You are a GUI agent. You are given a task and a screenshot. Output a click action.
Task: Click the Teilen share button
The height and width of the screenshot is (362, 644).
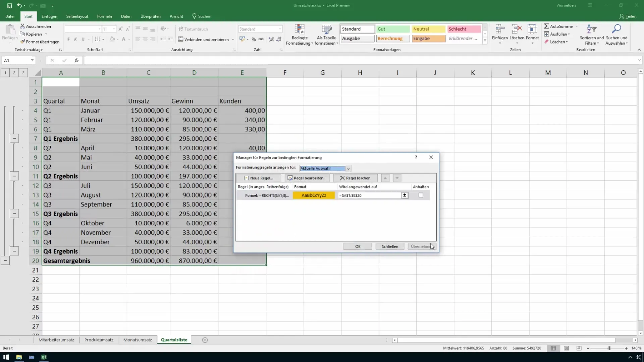[628, 16]
